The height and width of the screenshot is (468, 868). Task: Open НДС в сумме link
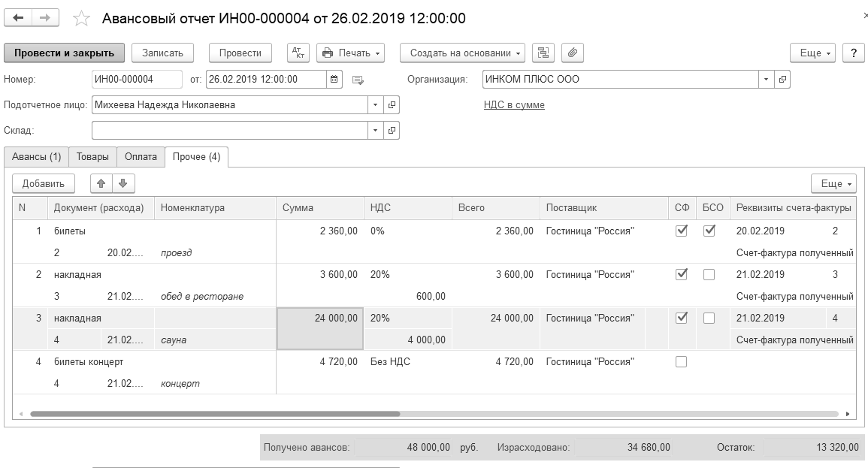pyautogui.click(x=514, y=104)
